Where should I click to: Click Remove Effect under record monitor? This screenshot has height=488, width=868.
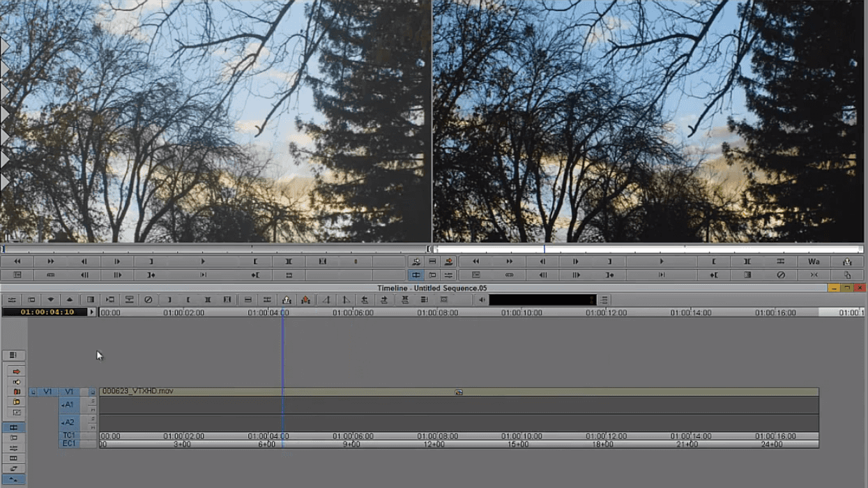780,275
